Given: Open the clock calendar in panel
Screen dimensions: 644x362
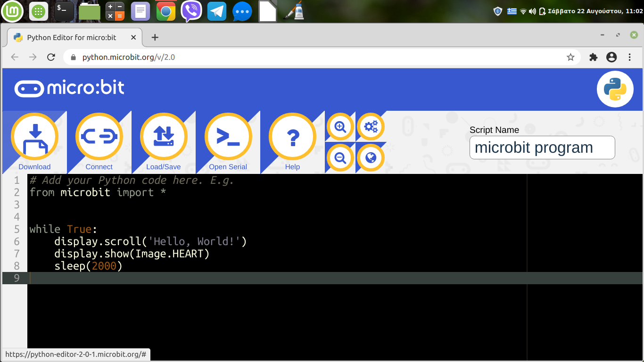Looking at the screenshot, I should point(595,11).
